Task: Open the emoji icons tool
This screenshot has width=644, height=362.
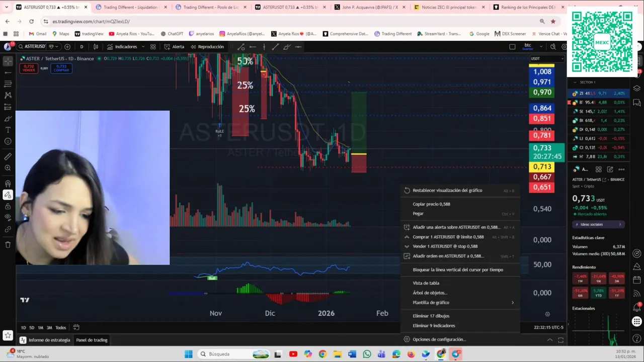Action: pos(8,141)
